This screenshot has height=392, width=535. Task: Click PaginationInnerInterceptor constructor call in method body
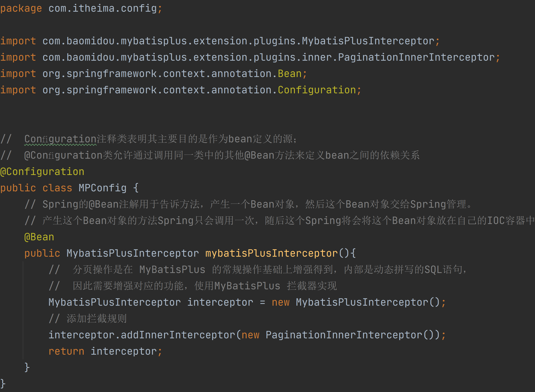344,335
